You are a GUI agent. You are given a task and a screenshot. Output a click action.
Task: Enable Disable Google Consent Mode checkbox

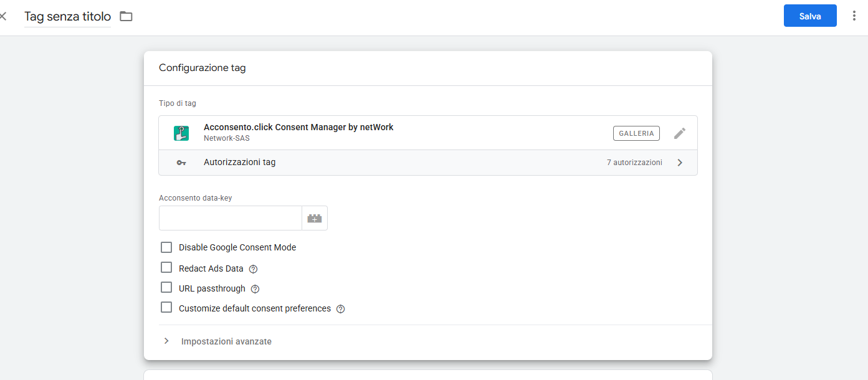[x=166, y=247]
